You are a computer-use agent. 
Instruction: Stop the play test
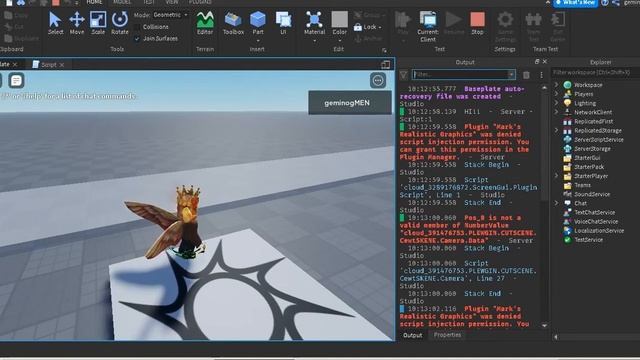(477, 23)
